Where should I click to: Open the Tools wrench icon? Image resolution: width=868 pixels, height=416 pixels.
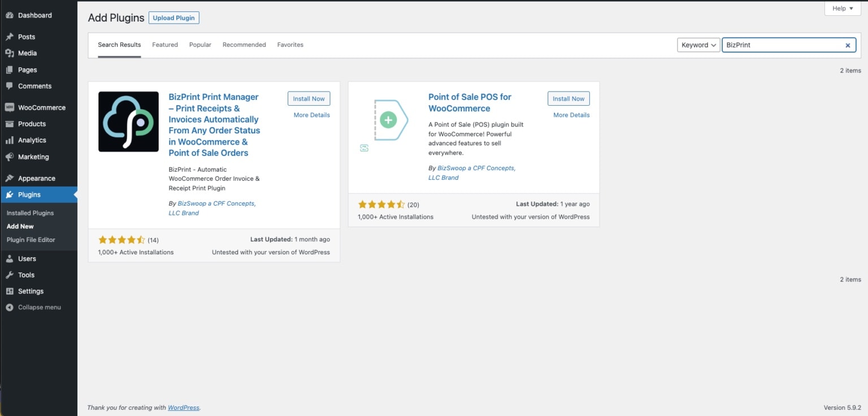(10, 275)
